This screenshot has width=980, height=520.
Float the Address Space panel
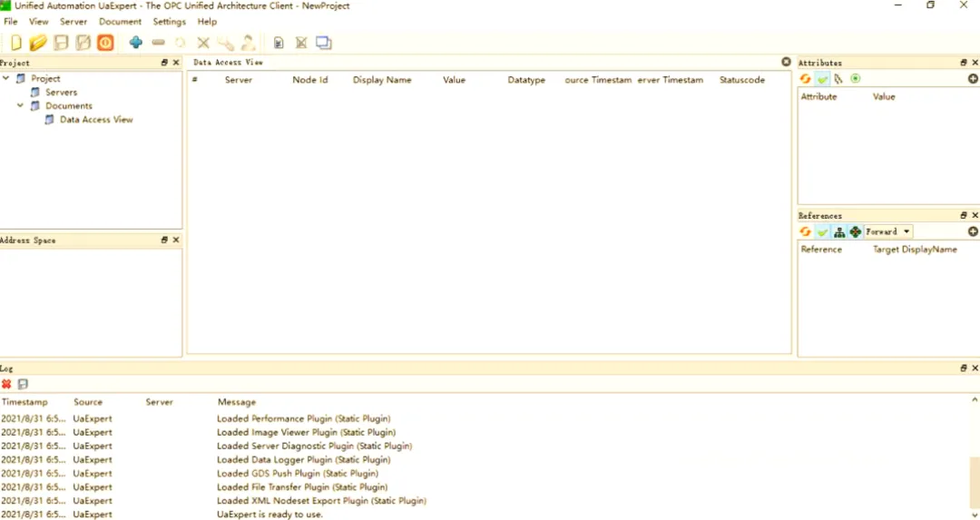click(x=164, y=240)
